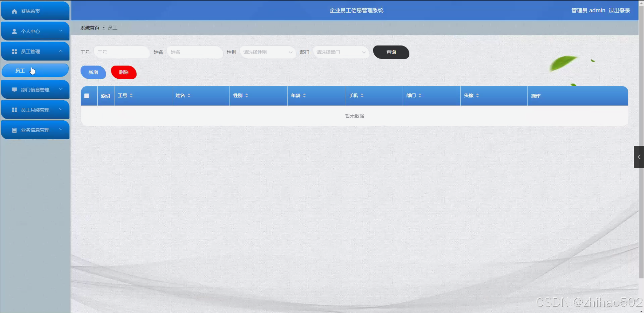Sort table by 年龄 column arrows
Image resolution: width=644 pixels, height=313 pixels.
304,96
